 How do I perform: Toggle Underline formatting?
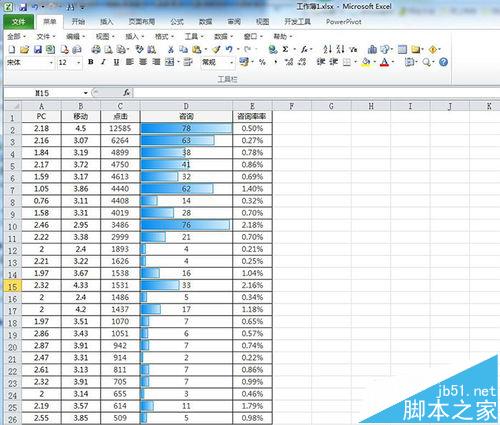pos(116,62)
